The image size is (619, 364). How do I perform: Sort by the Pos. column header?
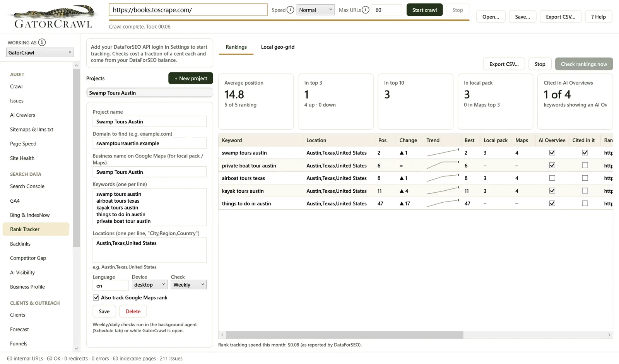pos(385,140)
